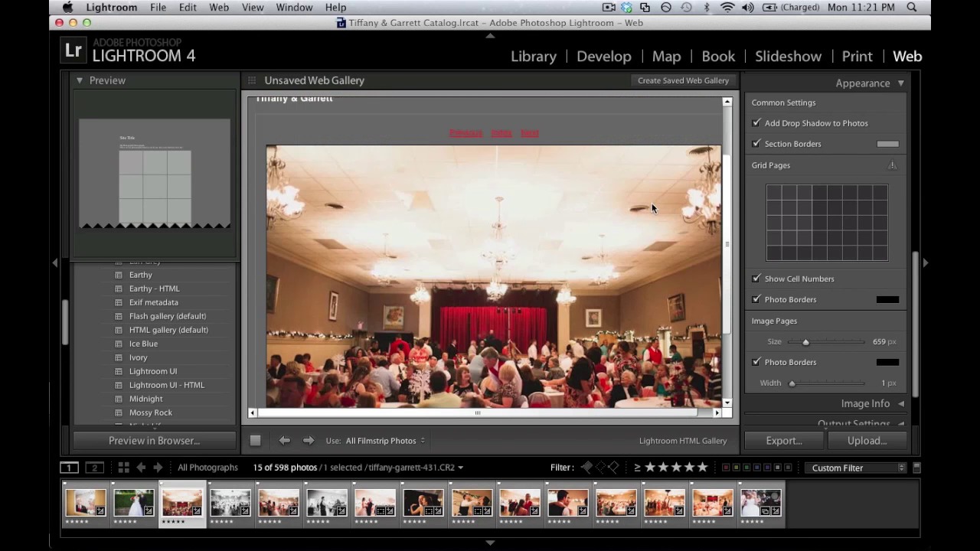Open Custom Filter dropdown
The width and height of the screenshot is (980, 551).
(x=857, y=468)
